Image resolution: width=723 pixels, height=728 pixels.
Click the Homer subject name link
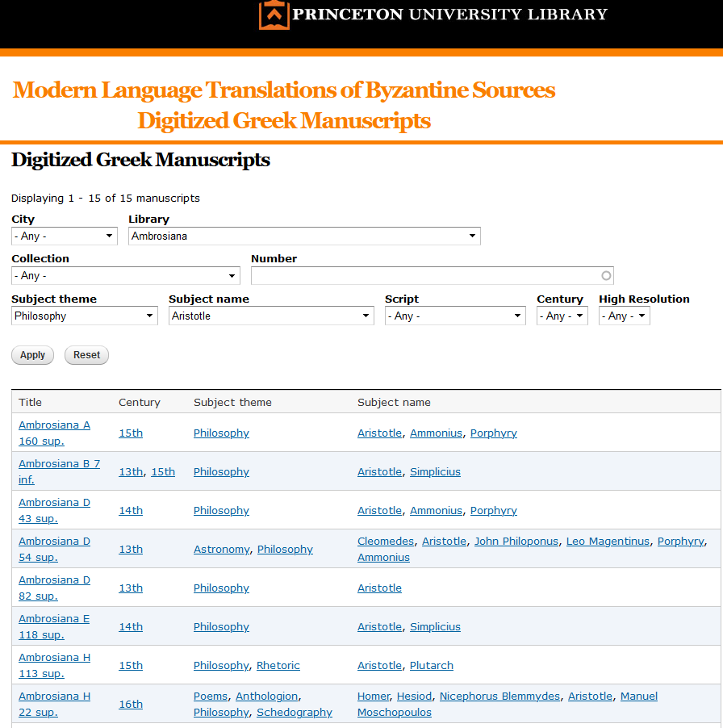[374, 696]
